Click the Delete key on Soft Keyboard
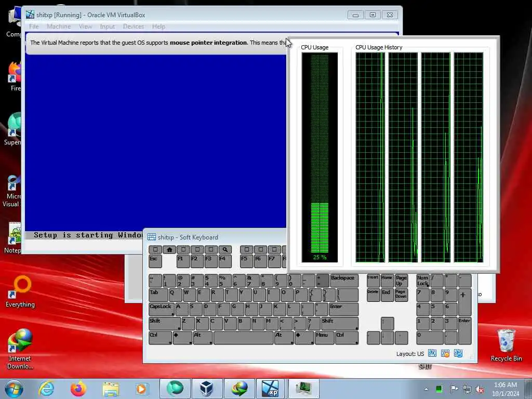This screenshot has width=532, height=399. click(373, 295)
